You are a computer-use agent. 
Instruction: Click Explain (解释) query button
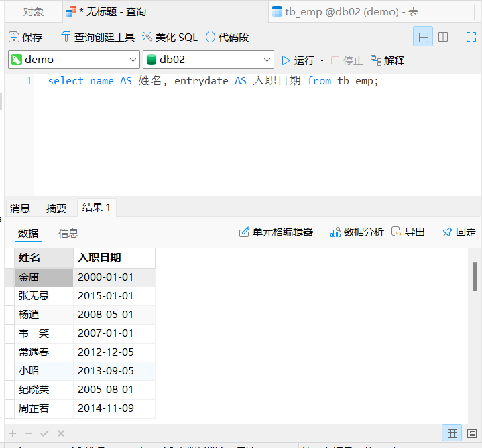pyautogui.click(x=387, y=60)
